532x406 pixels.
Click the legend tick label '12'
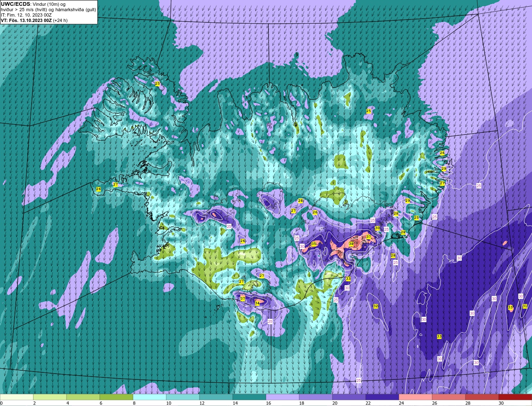[202, 403]
